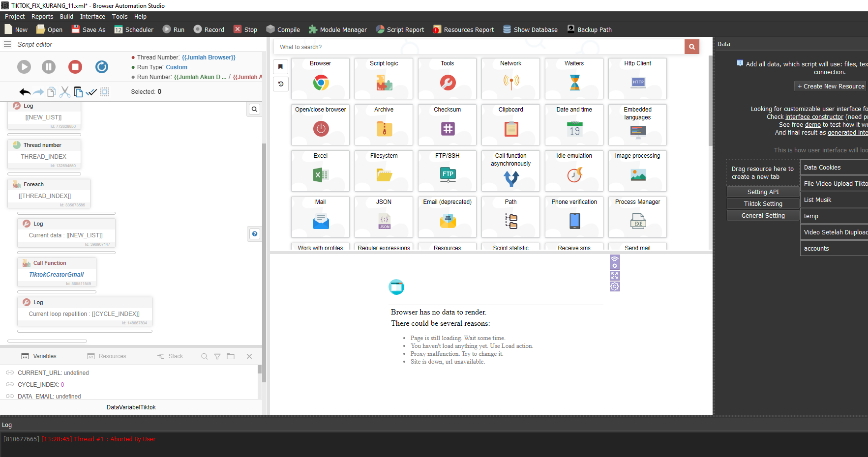Open the Browser module tile

320,78
